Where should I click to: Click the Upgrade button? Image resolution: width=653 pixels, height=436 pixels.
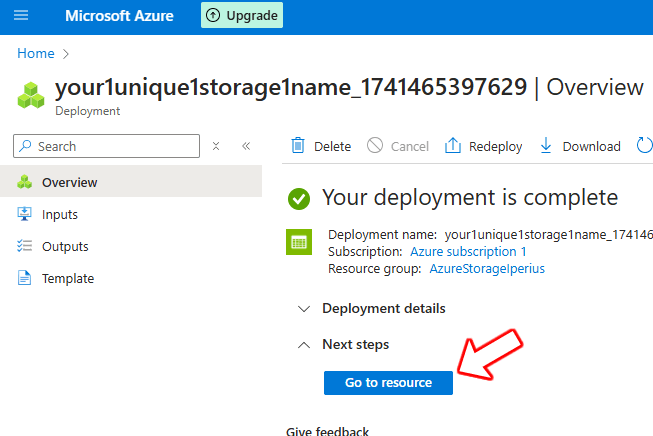click(242, 15)
